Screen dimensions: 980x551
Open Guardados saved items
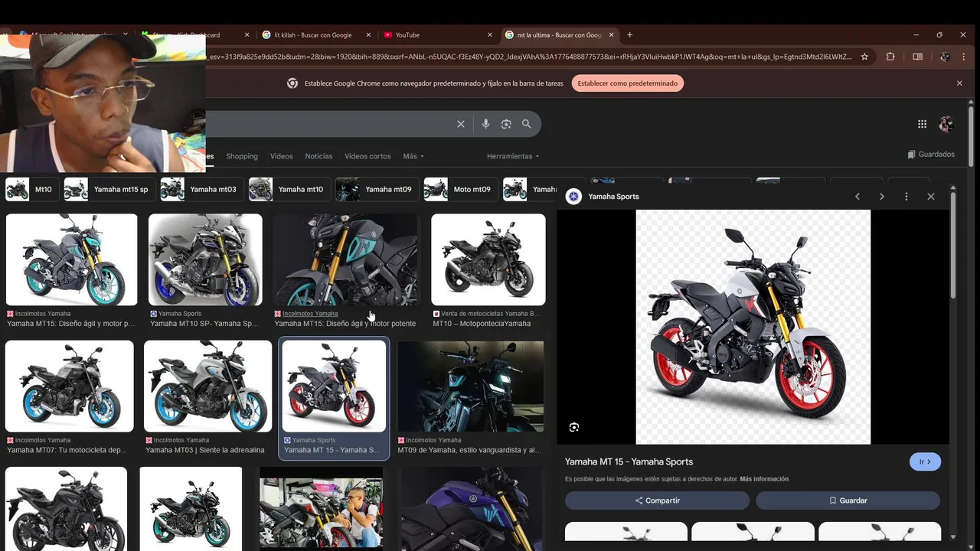click(x=931, y=155)
